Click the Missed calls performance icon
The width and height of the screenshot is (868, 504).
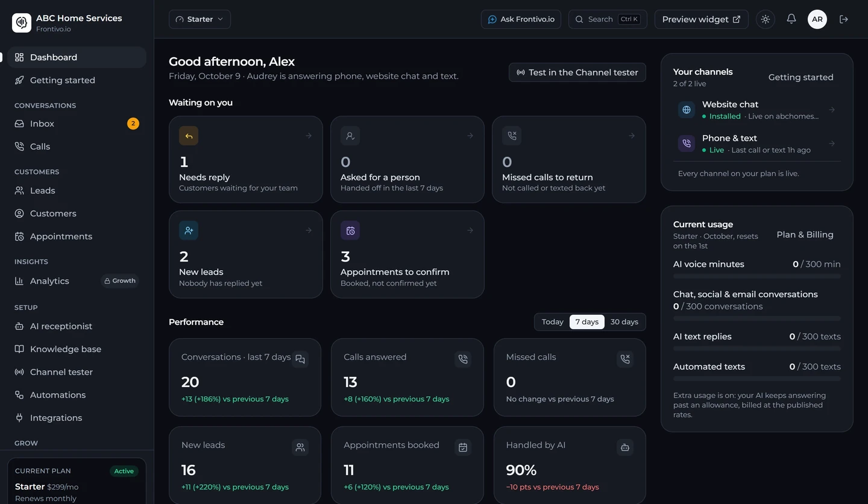pos(625,359)
